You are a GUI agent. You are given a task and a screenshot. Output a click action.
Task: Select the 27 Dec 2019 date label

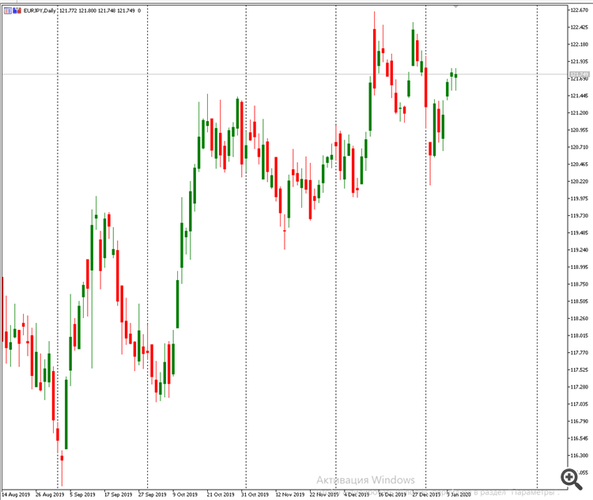(x=426, y=494)
